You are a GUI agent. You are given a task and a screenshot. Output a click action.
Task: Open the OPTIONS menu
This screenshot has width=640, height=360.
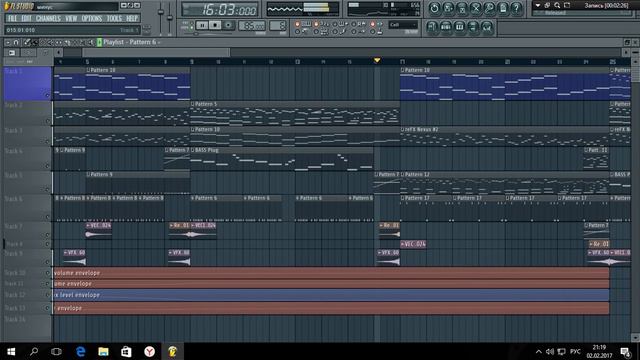coord(92,18)
